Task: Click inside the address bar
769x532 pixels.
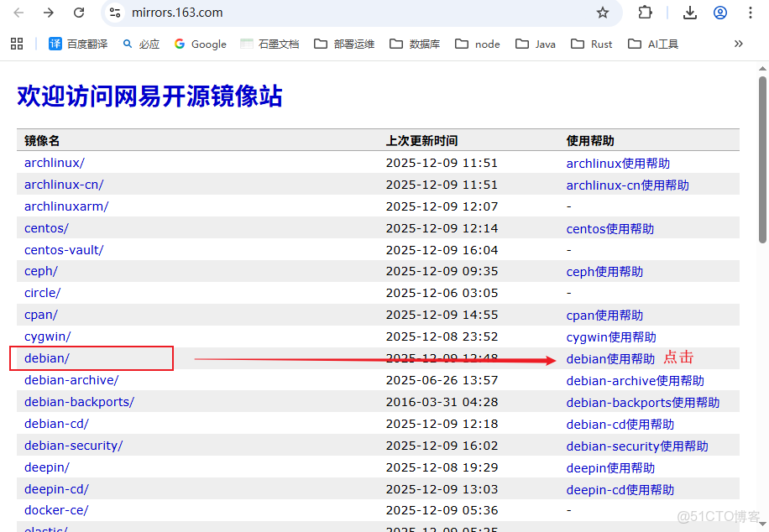Action: click(x=252, y=13)
